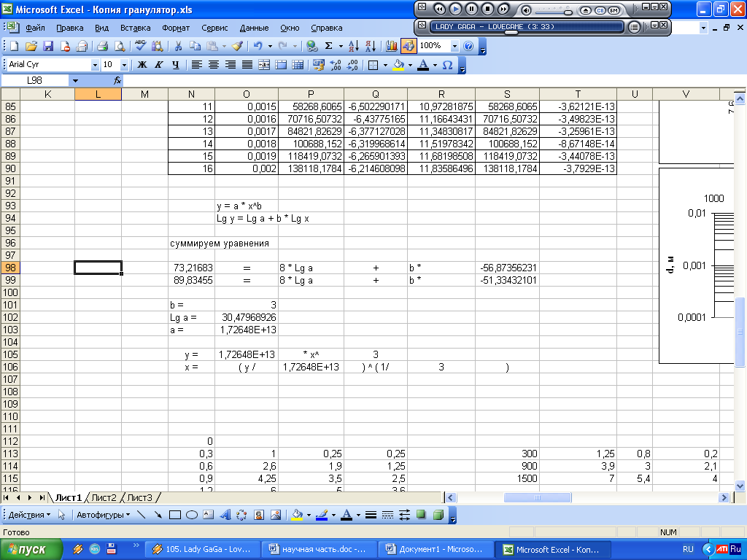The image size is (747, 560).
Task: Open the Автофигуры menu
Action: coord(103,515)
